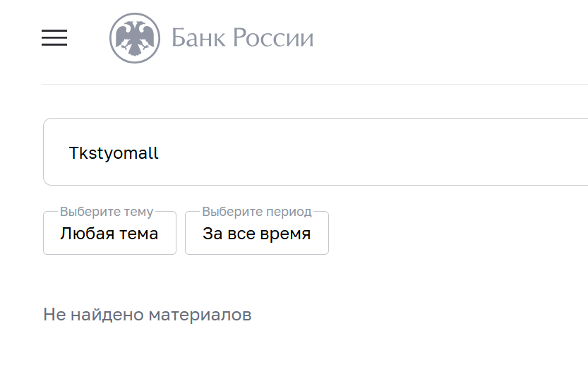This screenshot has height=367, width=588.
Task: Expand the time period filter selector
Action: point(256,234)
